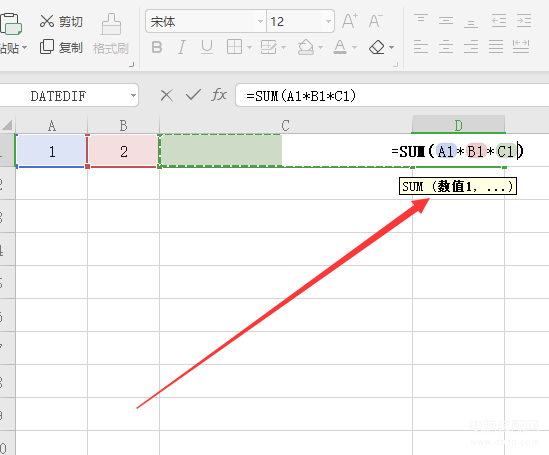This screenshot has width=549, height=455.
Task: Open the 宋体 font name dropdown
Action: (260, 21)
